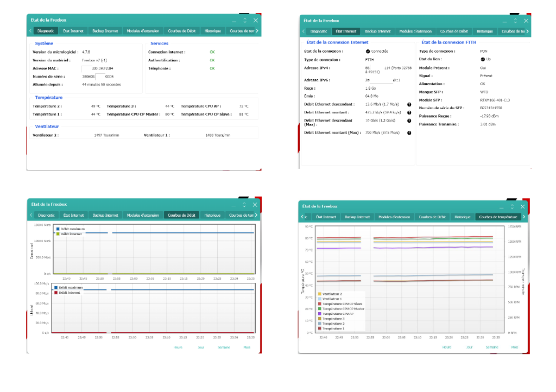Select the Reçu value 1.8 Go
The width and height of the screenshot is (556, 392).
point(370,88)
